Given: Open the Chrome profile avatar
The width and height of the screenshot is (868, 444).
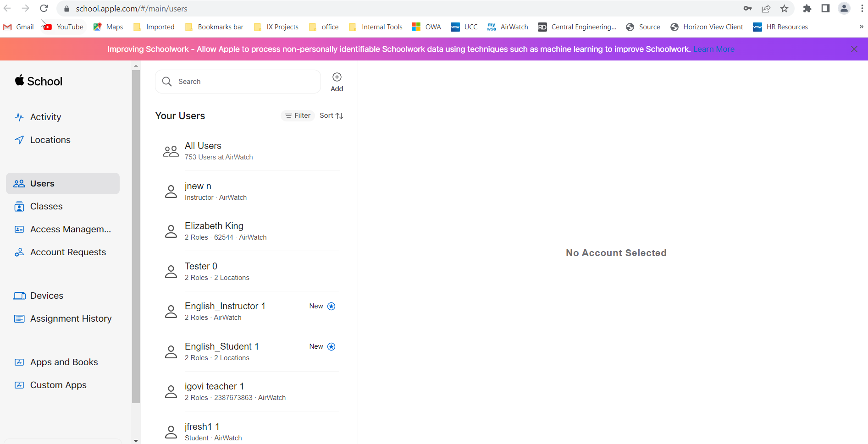Looking at the screenshot, I should 844,8.
